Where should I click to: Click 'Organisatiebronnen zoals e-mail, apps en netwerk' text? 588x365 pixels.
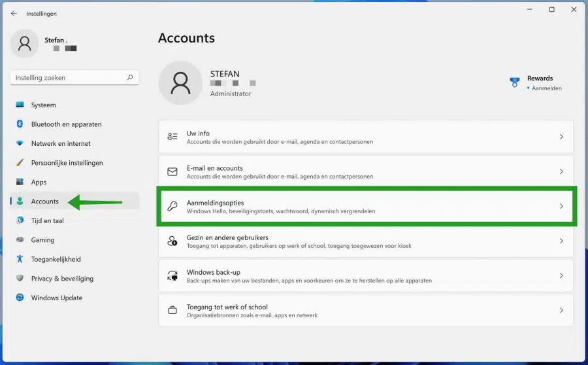click(252, 315)
